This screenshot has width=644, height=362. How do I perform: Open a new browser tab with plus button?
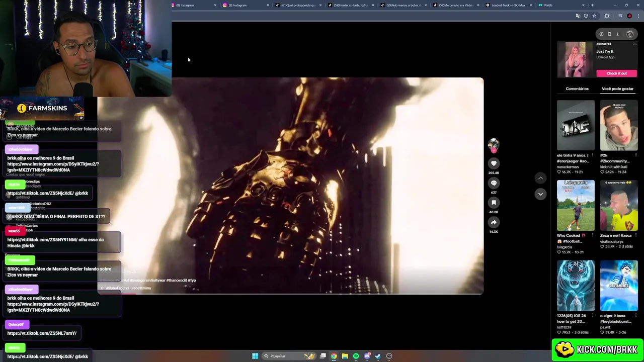point(592,5)
